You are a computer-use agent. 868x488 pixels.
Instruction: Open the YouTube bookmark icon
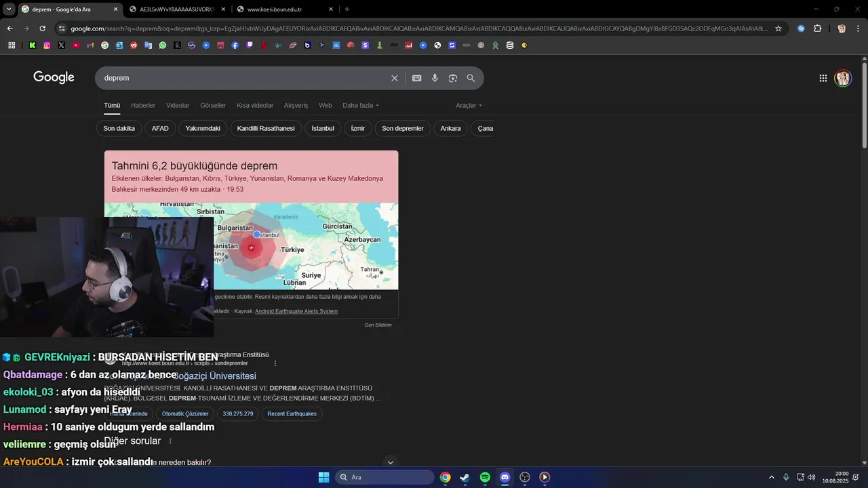(76, 45)
